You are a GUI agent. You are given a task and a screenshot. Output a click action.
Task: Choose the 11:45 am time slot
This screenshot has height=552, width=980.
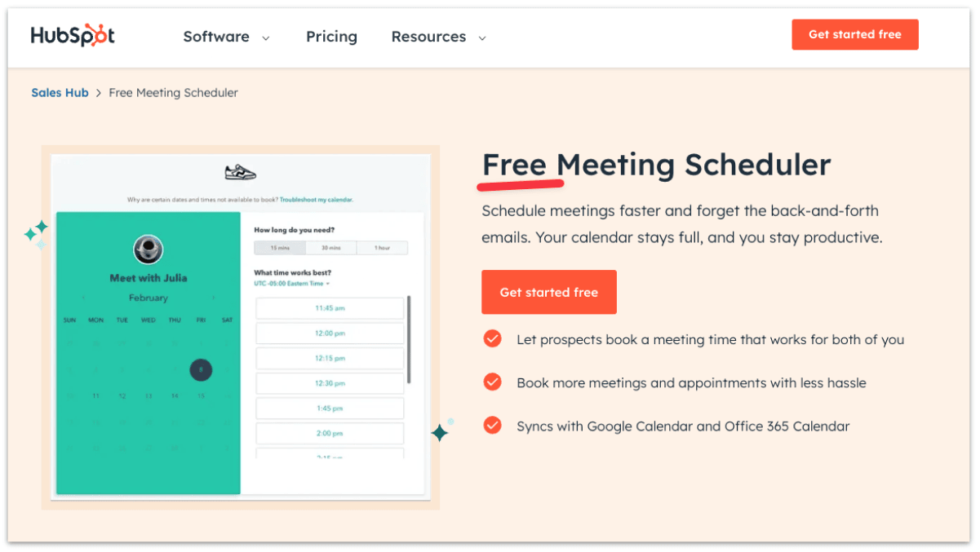330,308
